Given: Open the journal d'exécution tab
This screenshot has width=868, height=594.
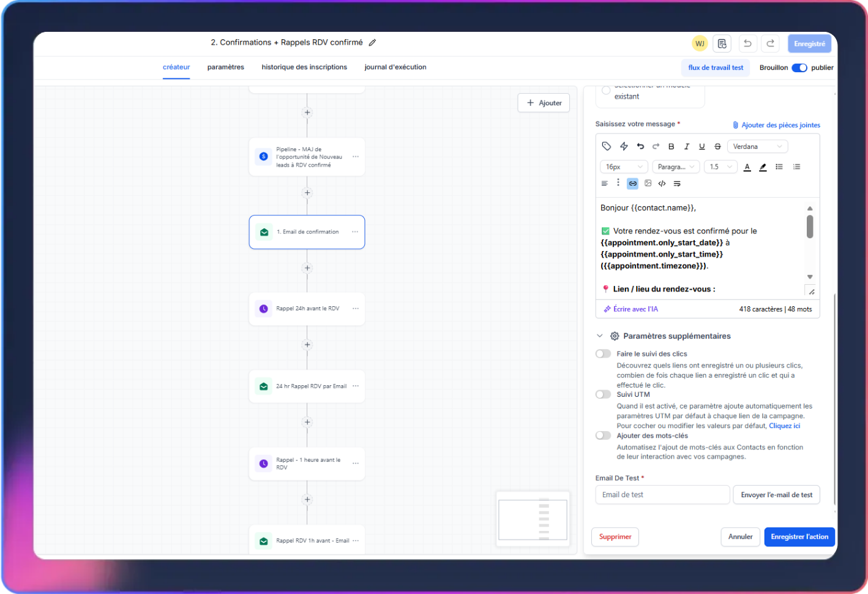Looking at the screenshot, I should click(x=395, y=67).
